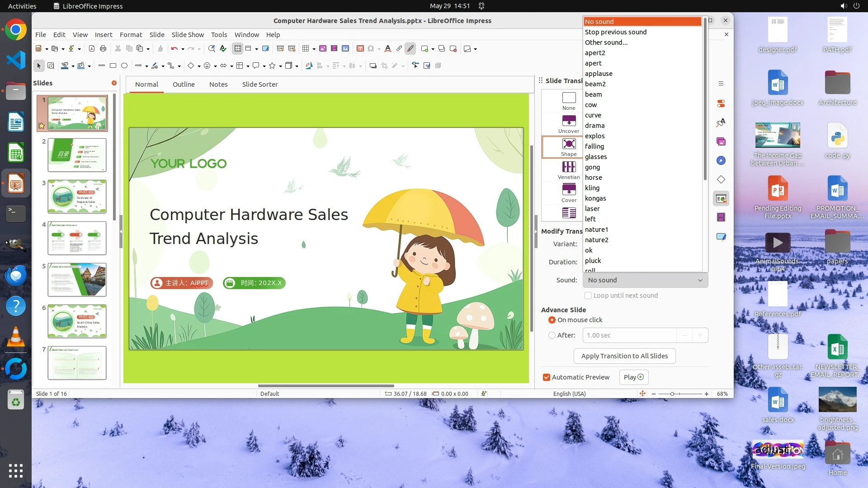Insert a chart via toolbar icon
Screen dimensions: 868x488
tap(345, 49)
